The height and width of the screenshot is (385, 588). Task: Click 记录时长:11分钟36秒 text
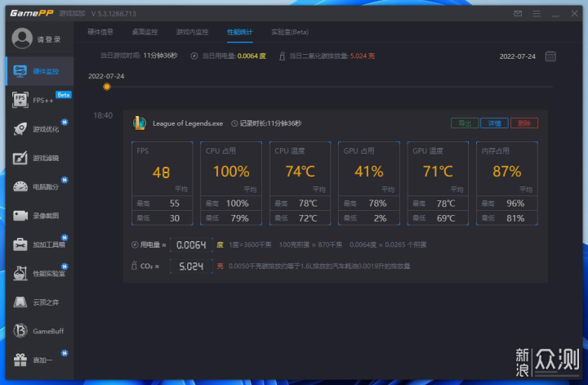point(270,123)
